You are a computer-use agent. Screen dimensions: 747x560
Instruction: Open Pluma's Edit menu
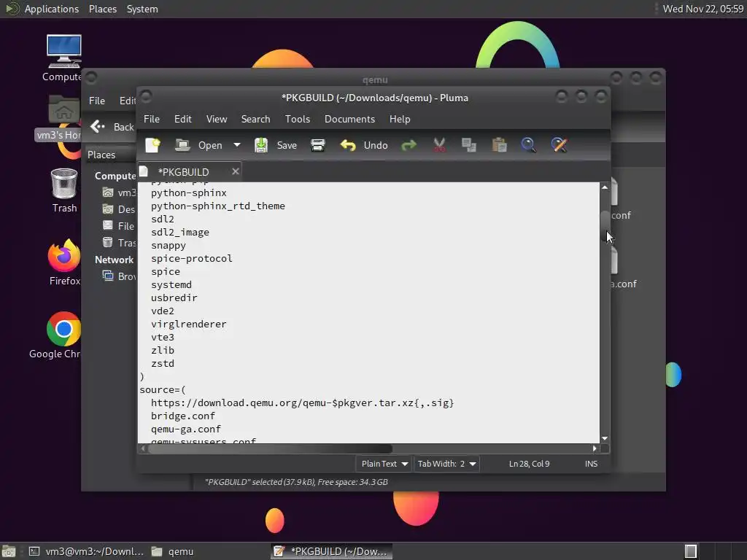(x=183, y=119)
